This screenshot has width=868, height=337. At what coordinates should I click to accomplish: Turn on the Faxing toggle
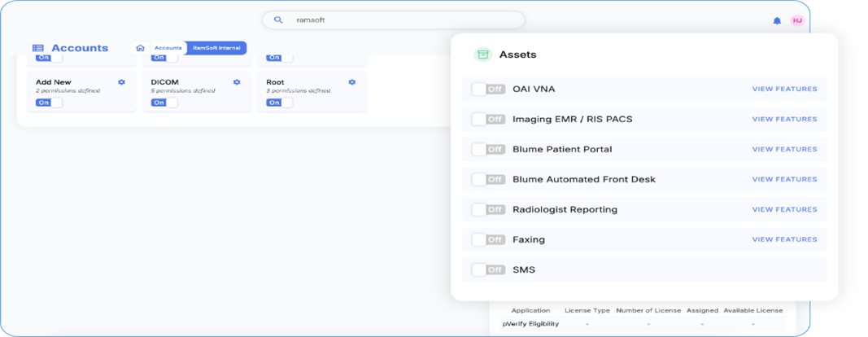(488, 239)
